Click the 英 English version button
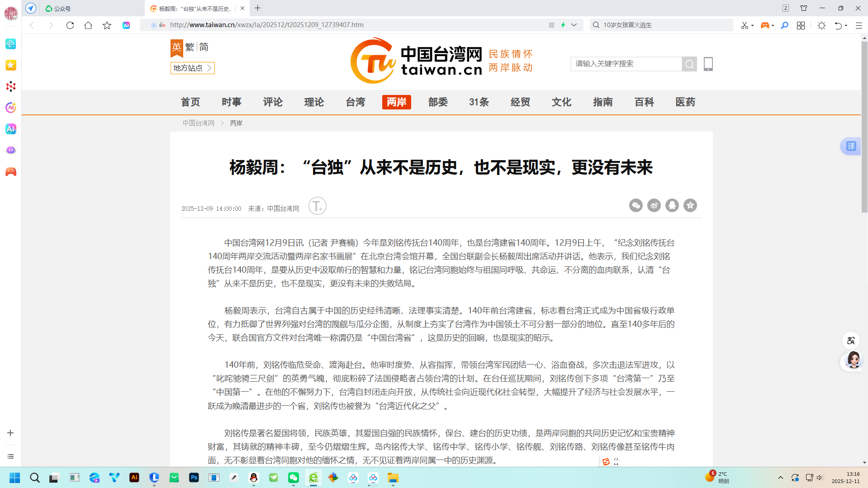Image resolution: width=868 pixels, height=488 pixels. coord(176,47)
